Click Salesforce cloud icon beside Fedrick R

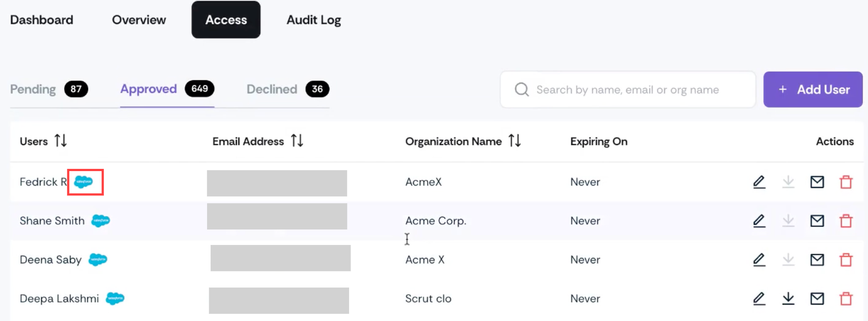point(83,182)
